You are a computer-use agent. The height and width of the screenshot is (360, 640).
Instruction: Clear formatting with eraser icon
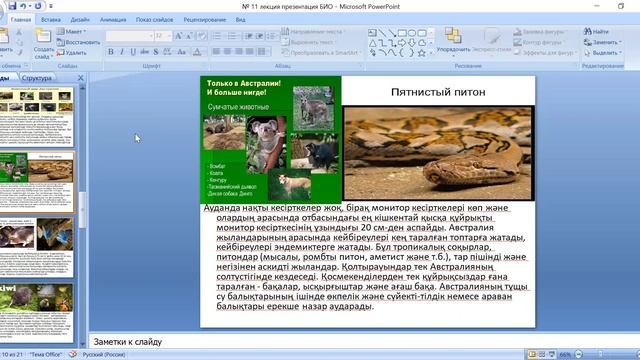coord(202,36)
